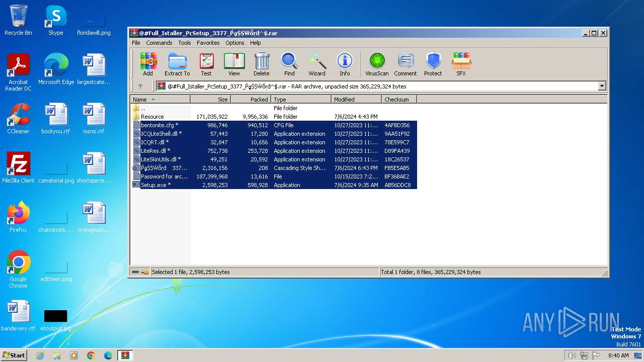Open Skype desktop shortcut
Image resolution: width=644 pixels, height=362 pixels.
pos(55,20)
